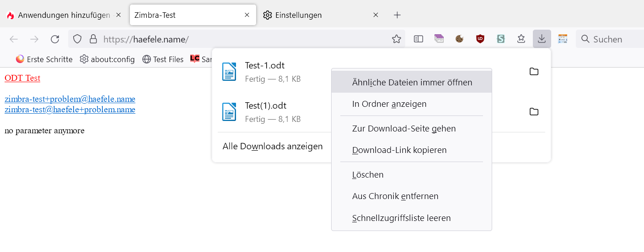This screenshot has height=252, width=644.
Task: Open the cookie extension icon
Action: (x=460, y=39)
